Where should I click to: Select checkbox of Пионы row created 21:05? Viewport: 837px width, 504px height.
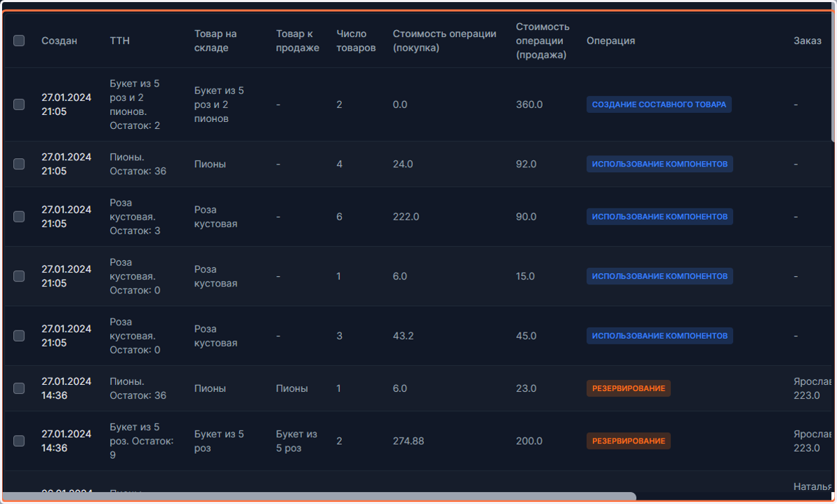[19, 164]
